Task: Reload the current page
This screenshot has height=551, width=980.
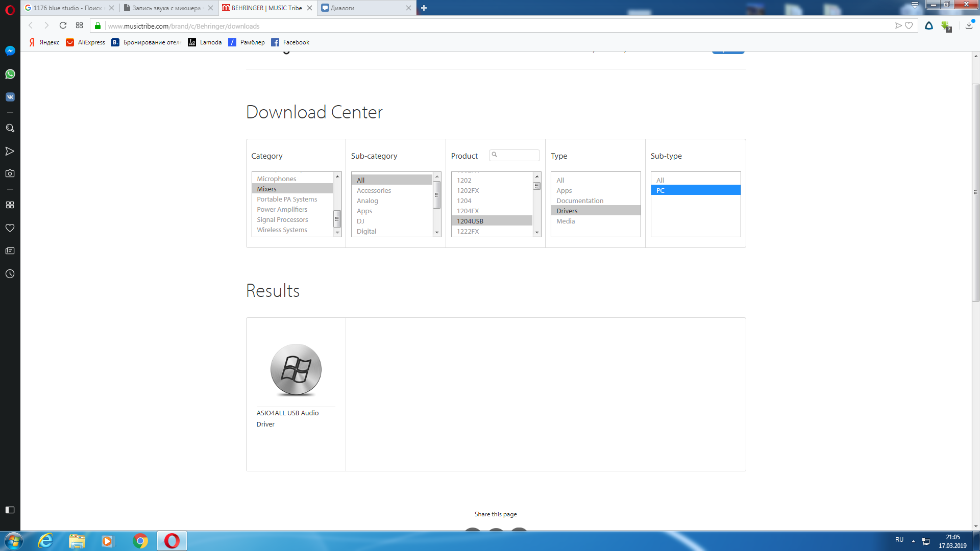Action: click(63, 26)
